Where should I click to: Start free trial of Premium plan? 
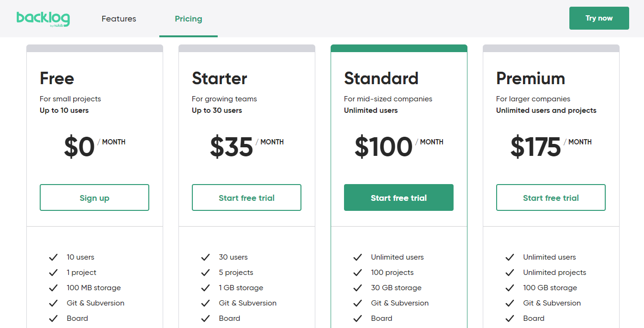551,197
